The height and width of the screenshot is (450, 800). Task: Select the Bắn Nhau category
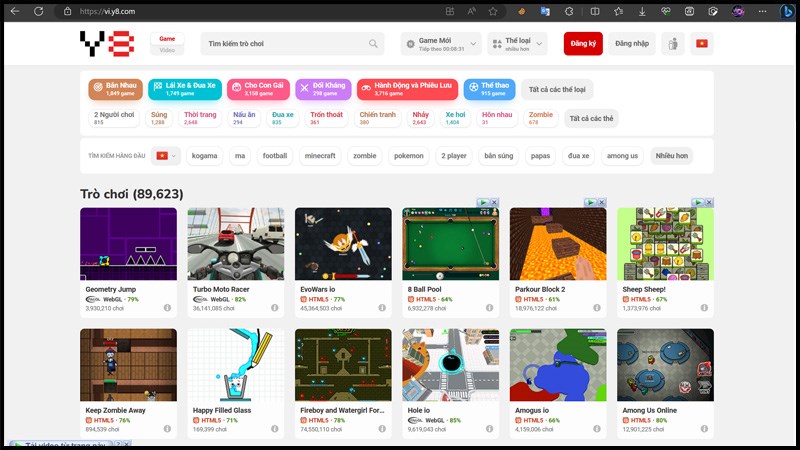point(115,90)
